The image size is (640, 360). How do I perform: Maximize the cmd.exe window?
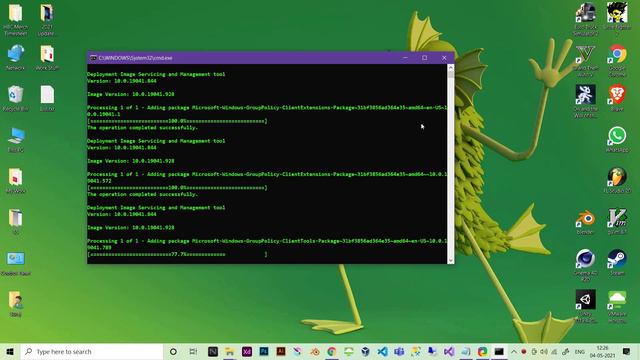click(424, 58)
